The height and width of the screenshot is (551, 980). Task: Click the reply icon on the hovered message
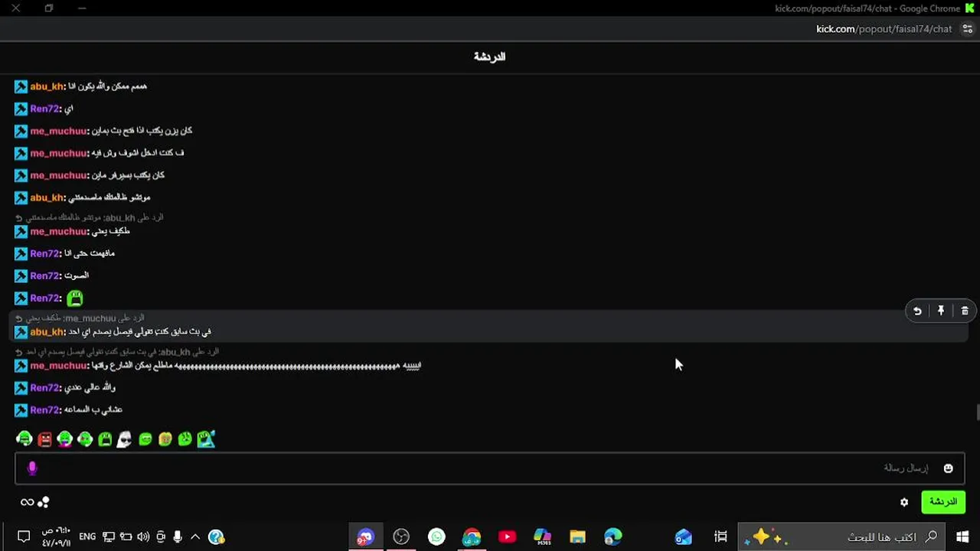click(917, 311)
